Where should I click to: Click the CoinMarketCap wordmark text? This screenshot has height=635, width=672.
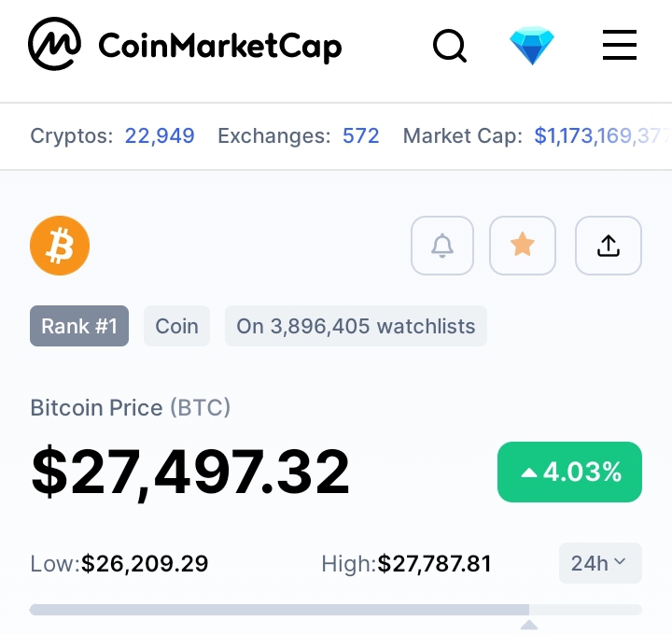point(220,46)
